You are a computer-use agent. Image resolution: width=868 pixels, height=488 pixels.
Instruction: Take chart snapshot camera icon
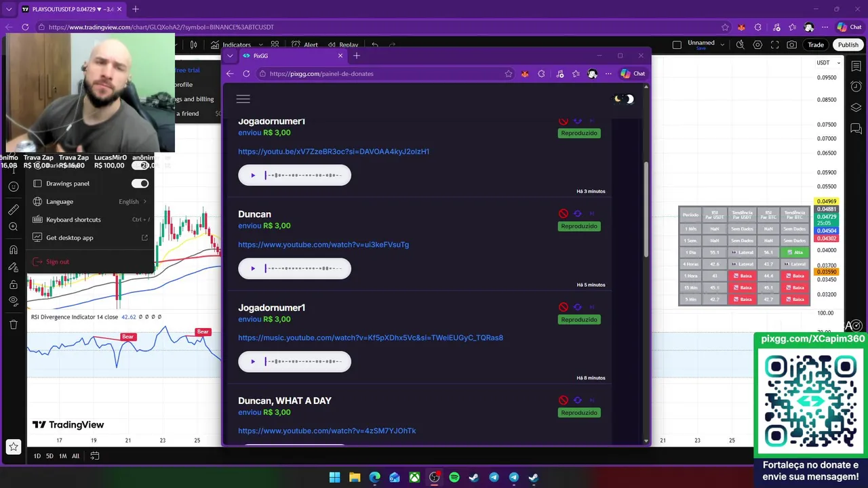[x=792, y=45]
